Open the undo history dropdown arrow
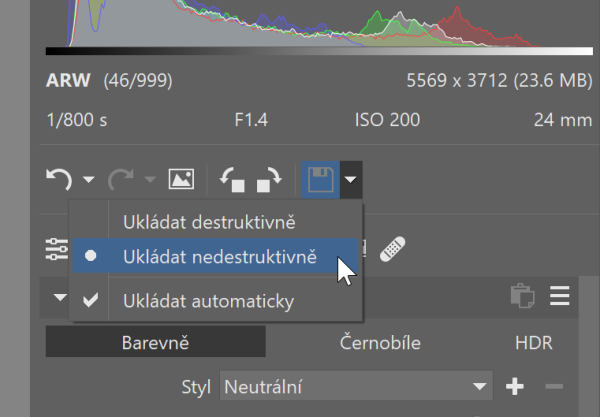This screenshot has width=600, height=417. pos(89,179)
